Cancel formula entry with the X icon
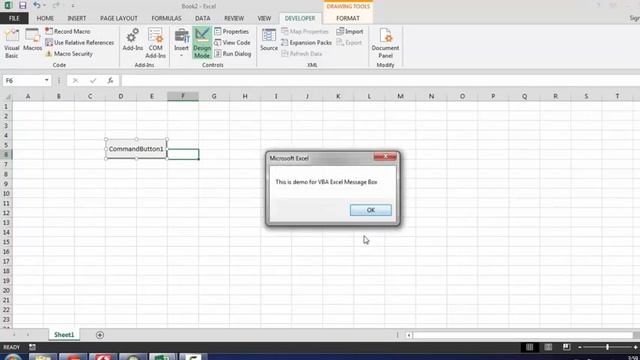The height and width of the screenshot is (360, 640). point(76,81)
